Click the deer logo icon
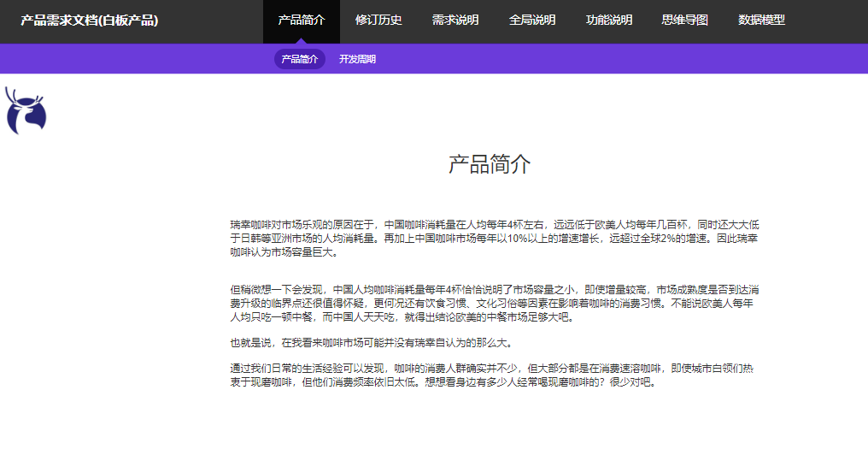Viewport: 868px width, 449px height. tap(26, 110)
